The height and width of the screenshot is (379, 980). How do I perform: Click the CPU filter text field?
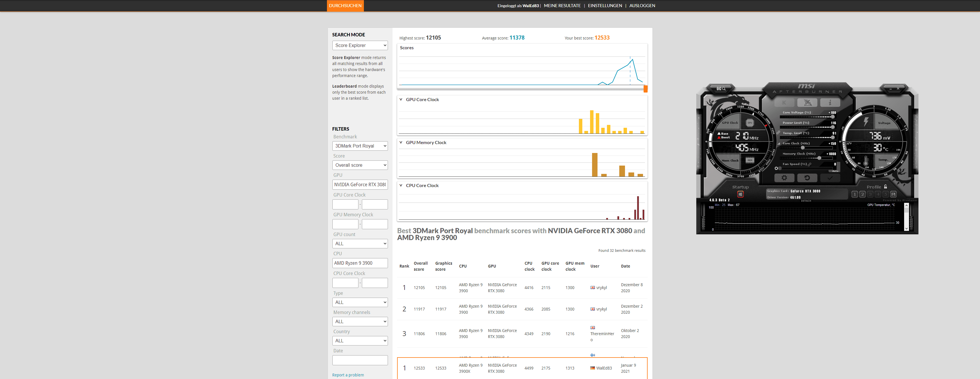(360, 263)
